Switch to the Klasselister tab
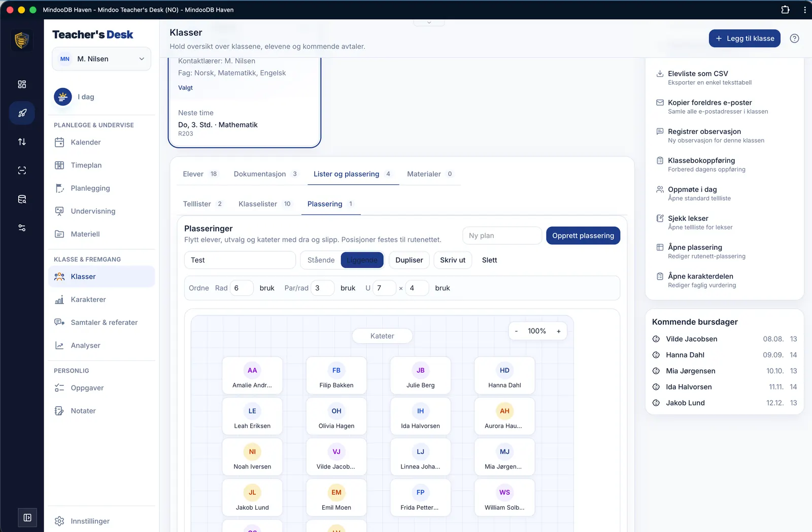Screen dimensions: 812x532 click(265, 204)
